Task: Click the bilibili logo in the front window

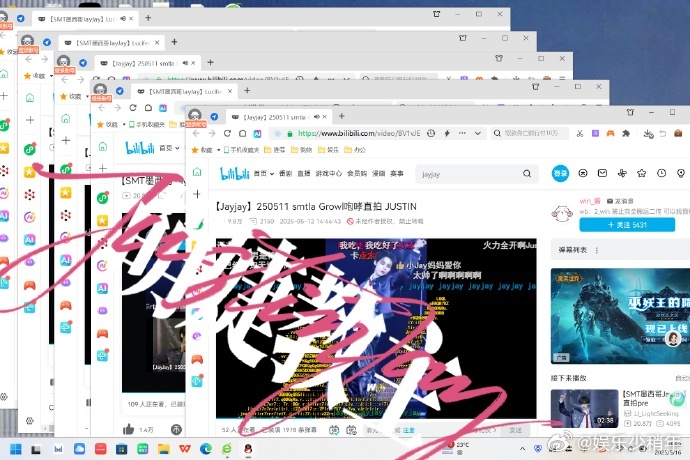Action: tap(235, 173)
